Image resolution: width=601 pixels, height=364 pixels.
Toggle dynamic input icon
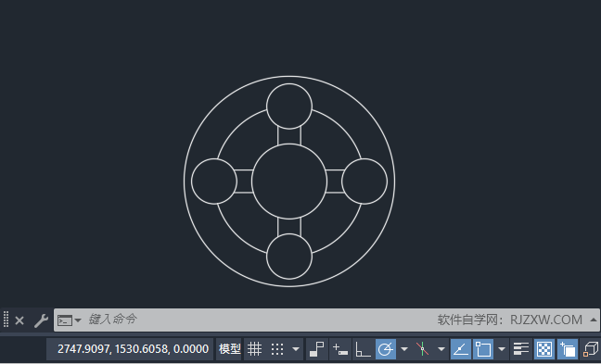(340, 349)
